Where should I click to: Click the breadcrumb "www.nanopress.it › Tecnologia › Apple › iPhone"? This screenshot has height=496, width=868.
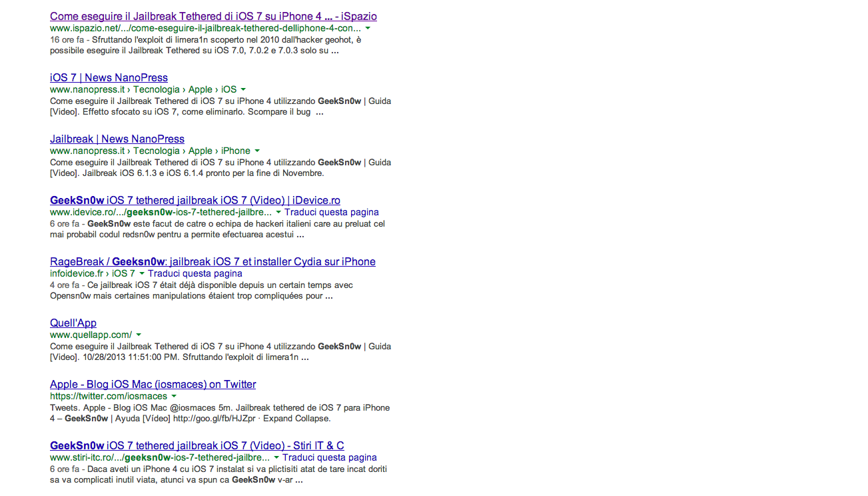[151, 151]
